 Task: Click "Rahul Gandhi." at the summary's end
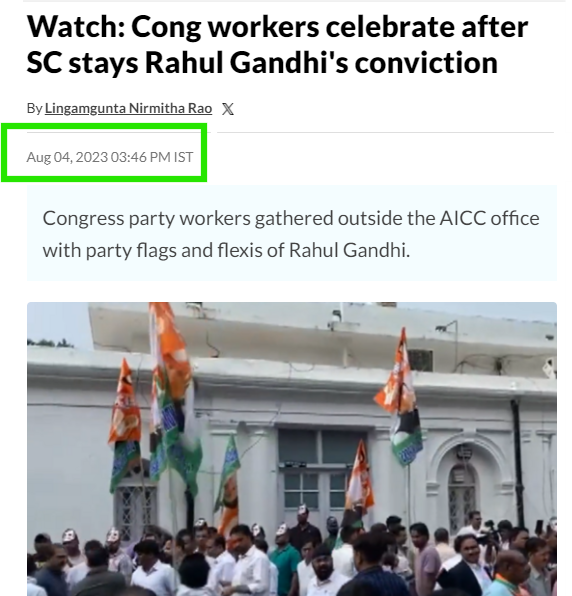[350, 250]
